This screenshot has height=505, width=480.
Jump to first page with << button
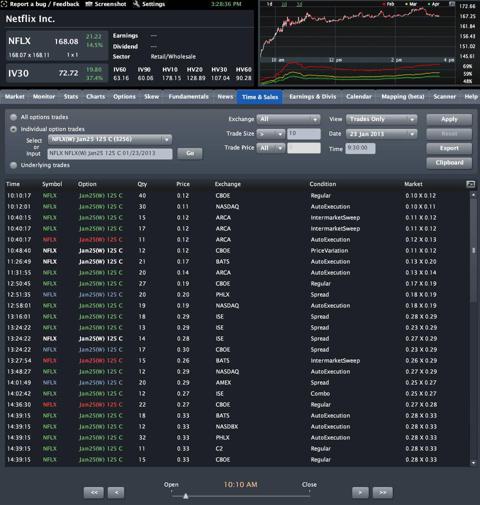click(x=94, y=492)
